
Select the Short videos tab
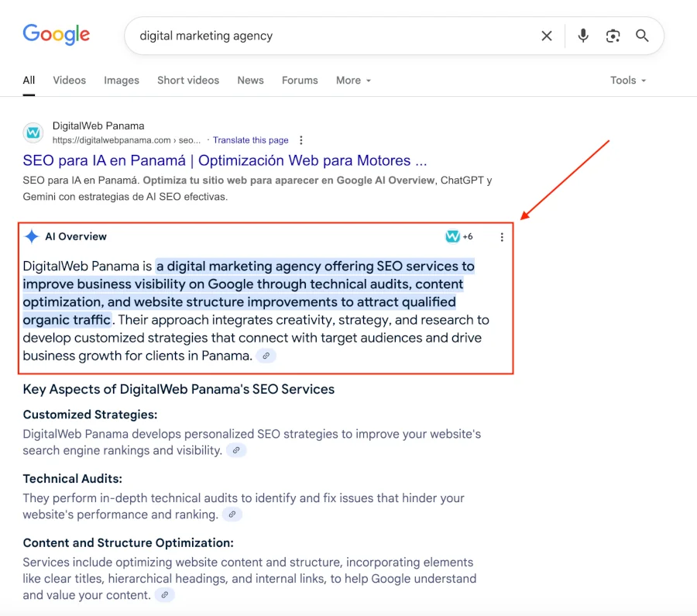tap(188, 81)
